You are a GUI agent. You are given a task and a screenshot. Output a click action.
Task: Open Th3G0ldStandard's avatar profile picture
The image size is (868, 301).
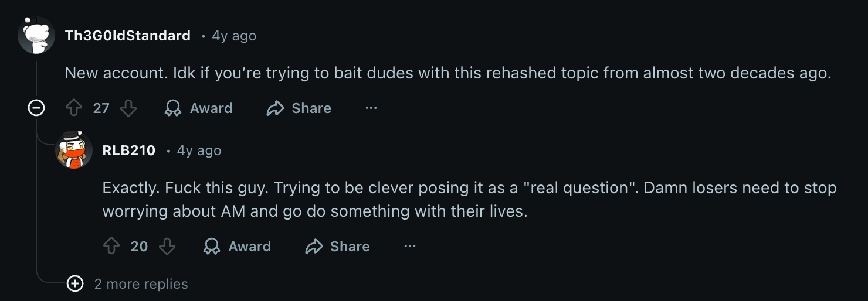pos(36,35)
